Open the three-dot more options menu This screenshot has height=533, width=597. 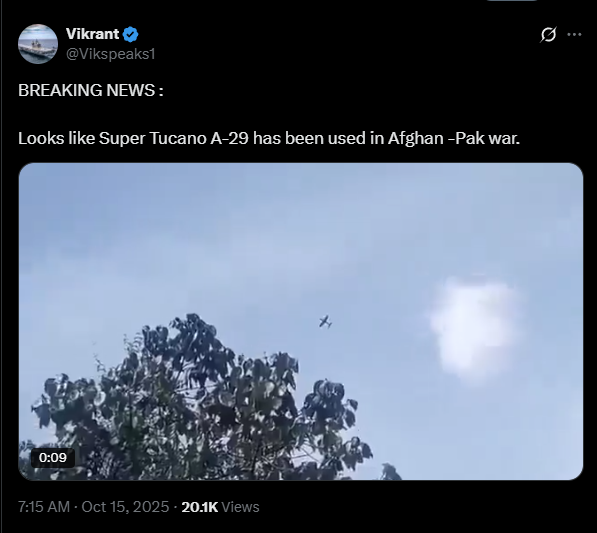coord(574,35)
